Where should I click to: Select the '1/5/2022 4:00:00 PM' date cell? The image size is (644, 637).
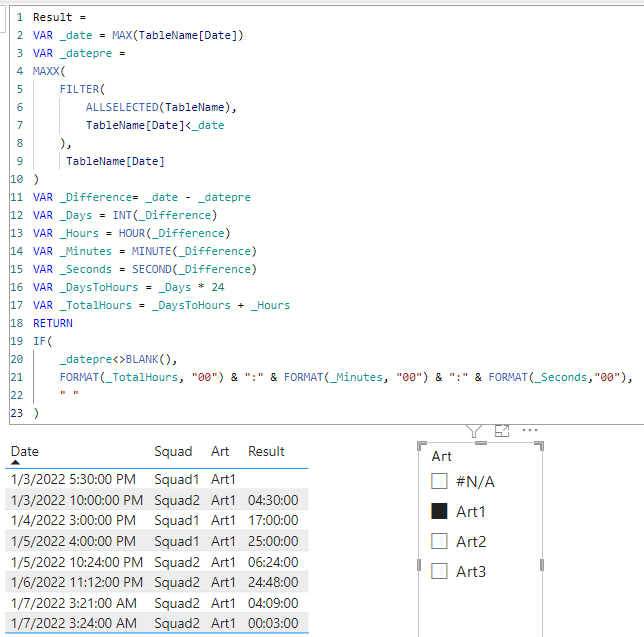[x=73, y=541]
